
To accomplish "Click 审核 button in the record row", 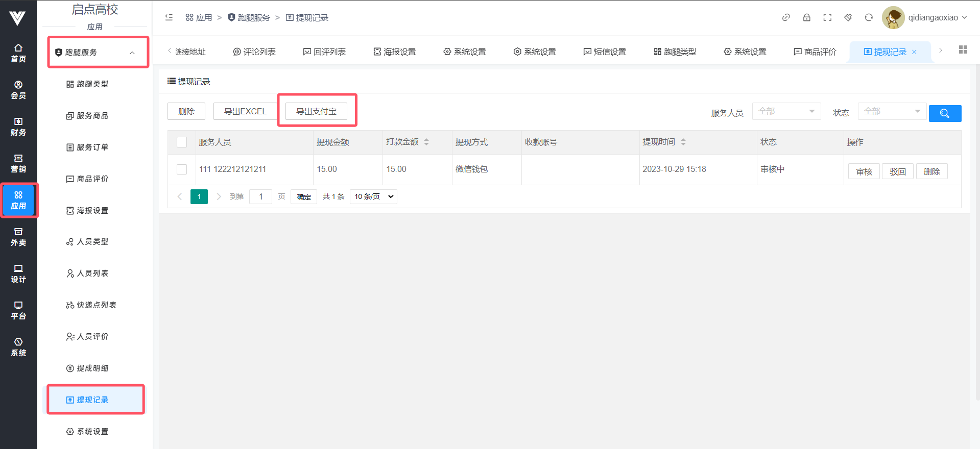I will (864, 171).
